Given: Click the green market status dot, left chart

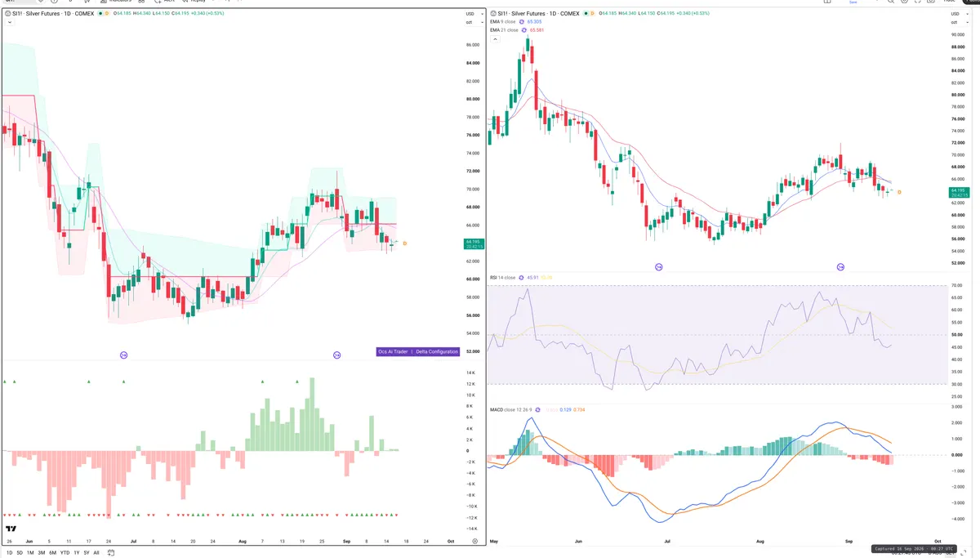Looking at the screenshot, I should tap(100, 13).
